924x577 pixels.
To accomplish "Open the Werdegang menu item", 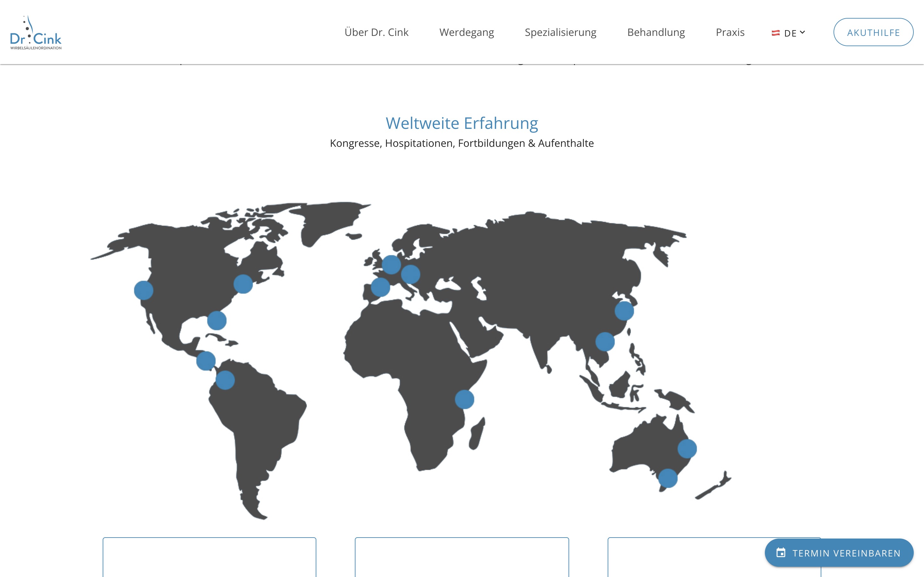I will coord(466,32).
